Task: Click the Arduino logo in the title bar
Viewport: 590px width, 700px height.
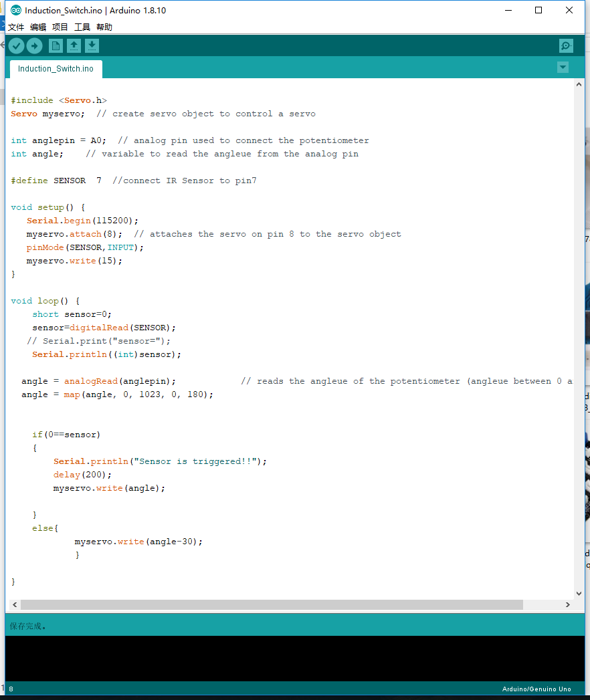Action: [x=15, y=10]
